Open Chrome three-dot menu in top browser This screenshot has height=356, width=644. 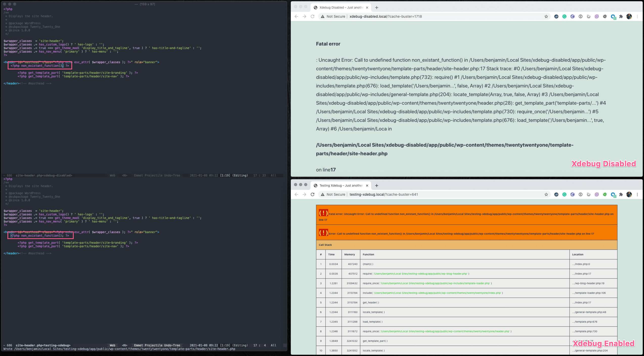click(637, 16)
